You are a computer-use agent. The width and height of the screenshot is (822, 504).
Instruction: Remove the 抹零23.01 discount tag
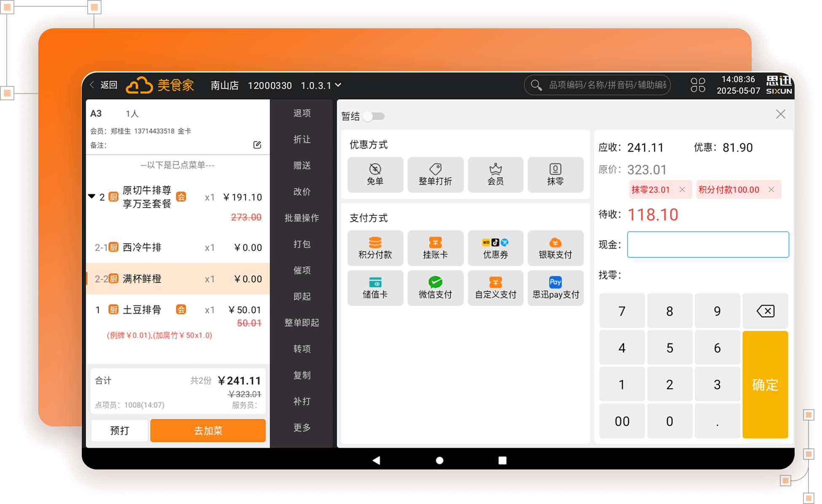682,190
